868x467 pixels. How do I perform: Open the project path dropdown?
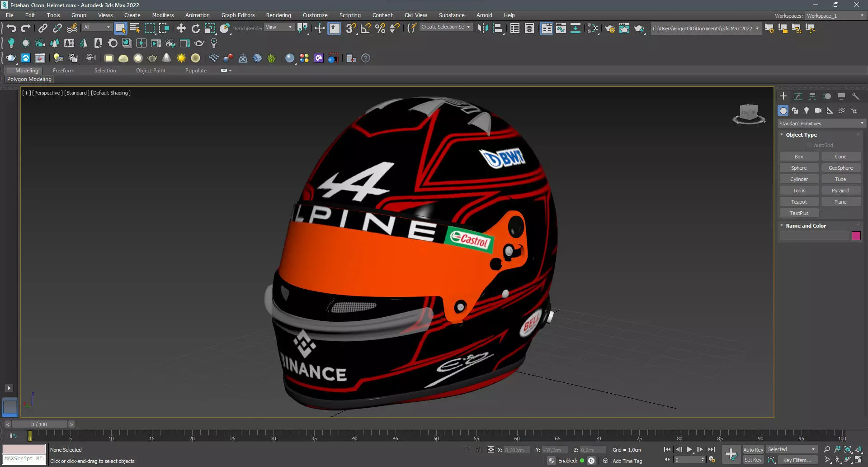[705, 29]
